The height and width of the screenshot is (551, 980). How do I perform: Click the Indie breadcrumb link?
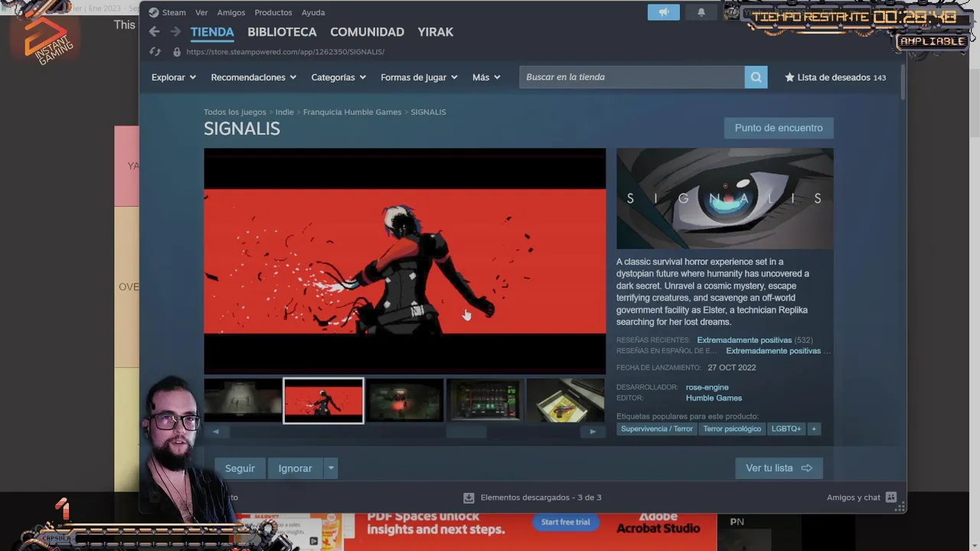pyautogui.click(x=285, y=112)
